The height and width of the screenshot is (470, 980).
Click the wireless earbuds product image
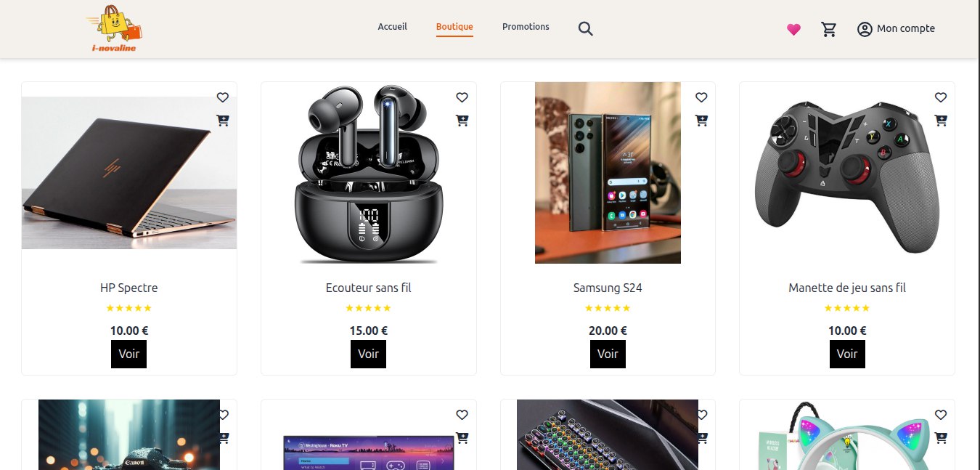click(x=368, y=173)
